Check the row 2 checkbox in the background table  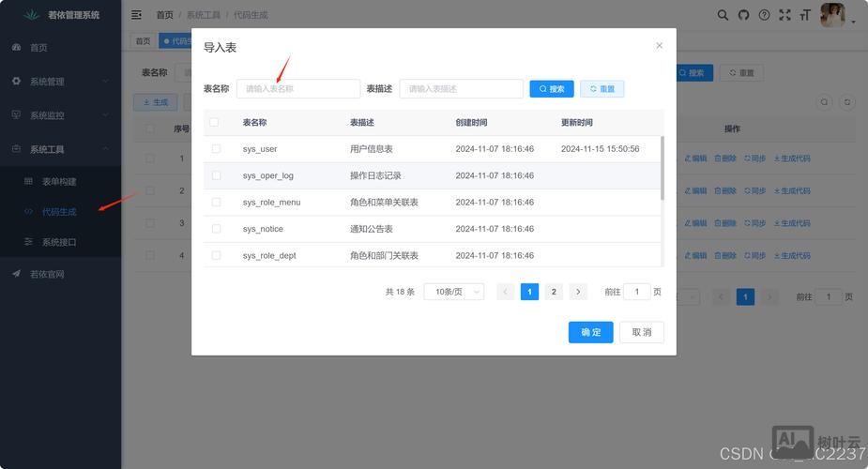pos(150,190)
